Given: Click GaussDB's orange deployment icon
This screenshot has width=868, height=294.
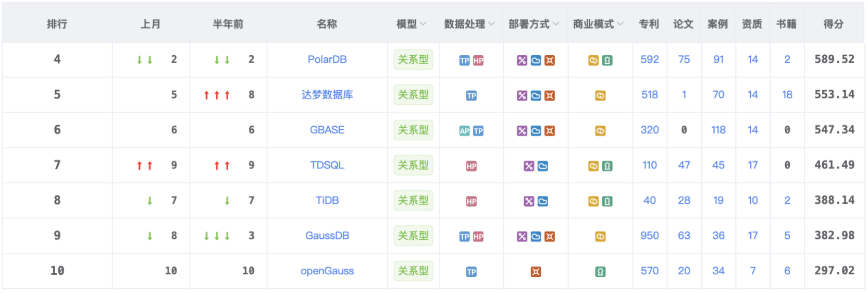Looking at the screenshot, I should pyautogui.click(x=550, y=237).
